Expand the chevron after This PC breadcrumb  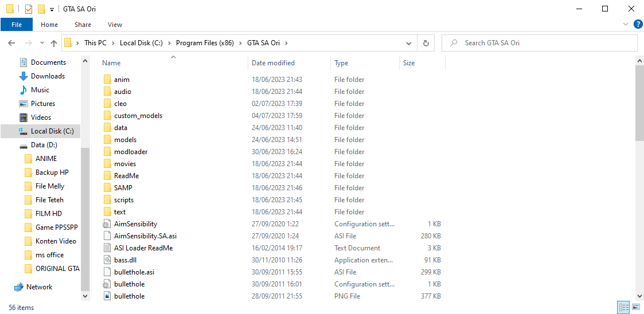[113, 42]
